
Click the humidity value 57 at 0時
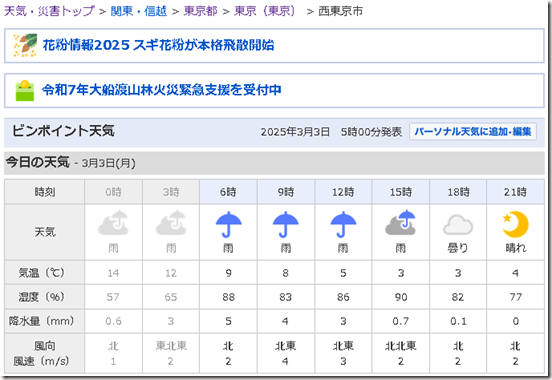[x=113, y=297]
